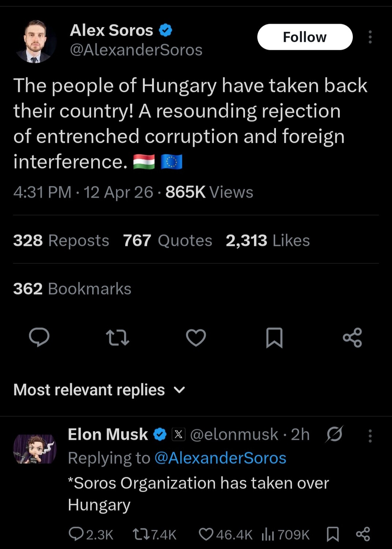The height and width of the screenshot is (549, 392).
Task: Like the main Hungary post
Action: click(x=196, y=337)
